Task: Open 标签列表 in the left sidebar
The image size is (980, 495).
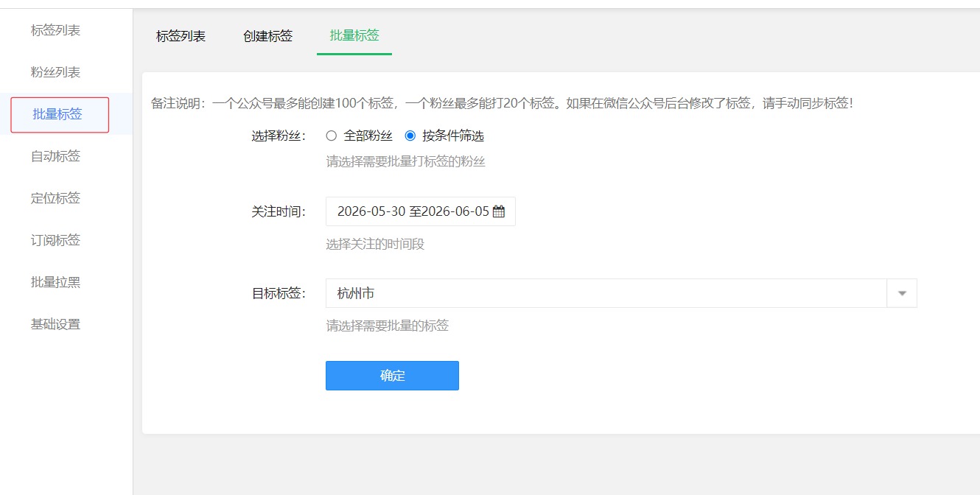Action: point(55,30)
